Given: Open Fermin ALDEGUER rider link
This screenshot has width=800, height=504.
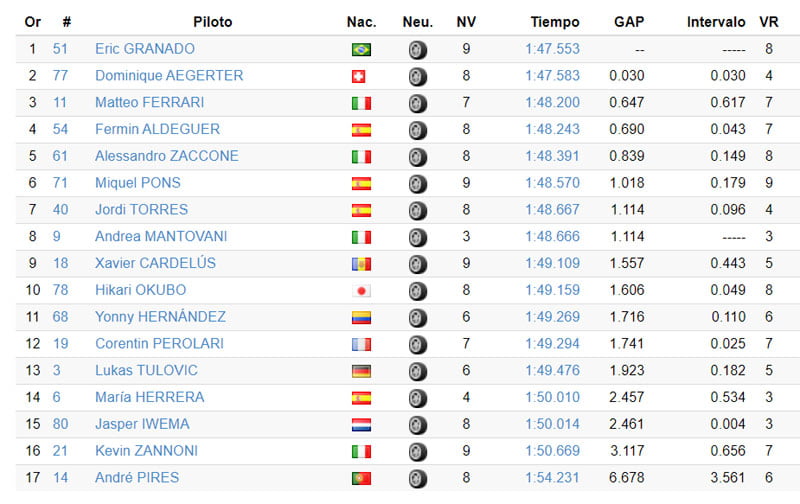Looking at the screenshot, I should pyautogui.click(x=157, y=129).
